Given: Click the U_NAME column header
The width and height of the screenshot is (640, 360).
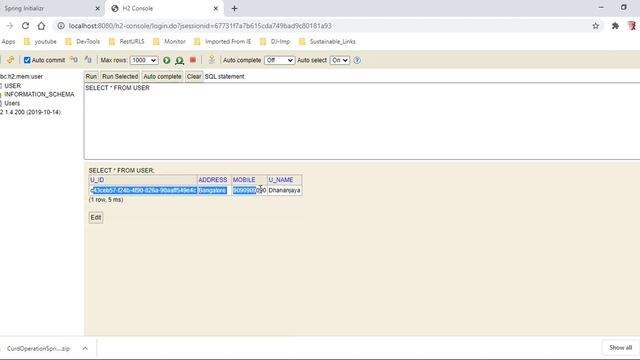Looking at the screenshot, I should pyautogui.click(x=284, y=180).
